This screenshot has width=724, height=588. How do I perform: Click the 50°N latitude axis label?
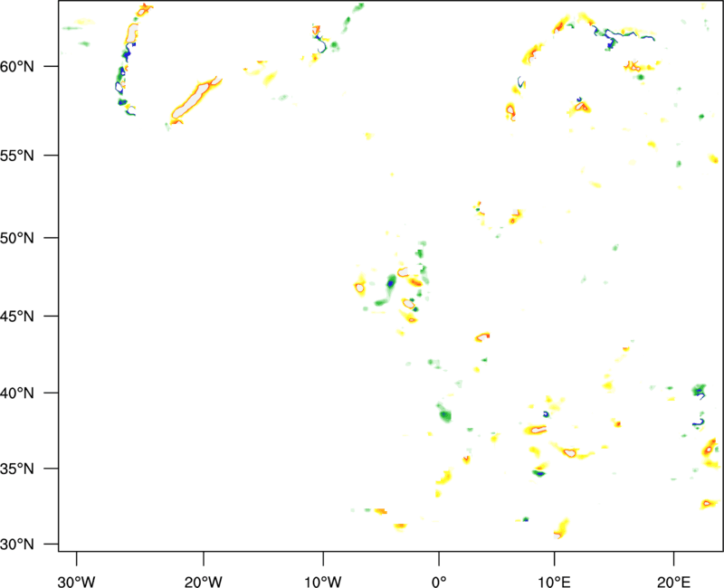coord(33,238)
